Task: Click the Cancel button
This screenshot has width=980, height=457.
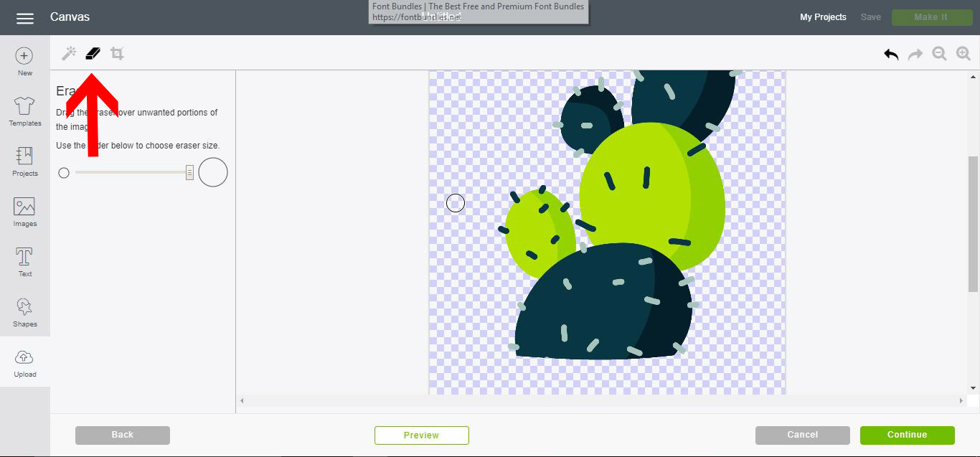Action: [803, 435]
